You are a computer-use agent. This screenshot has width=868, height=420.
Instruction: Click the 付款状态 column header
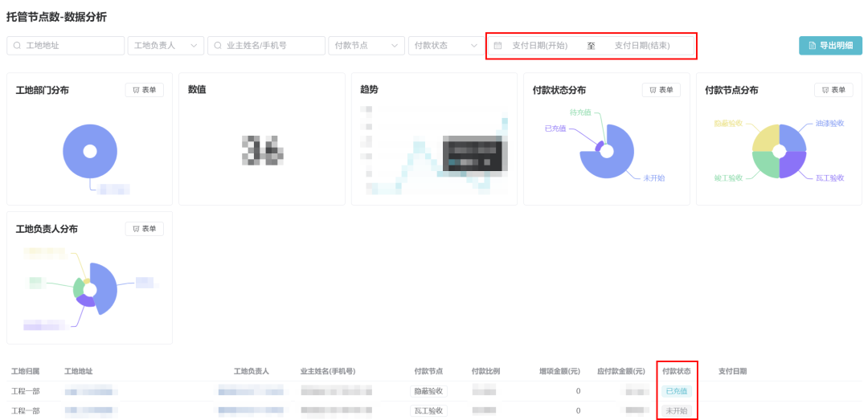676,371
